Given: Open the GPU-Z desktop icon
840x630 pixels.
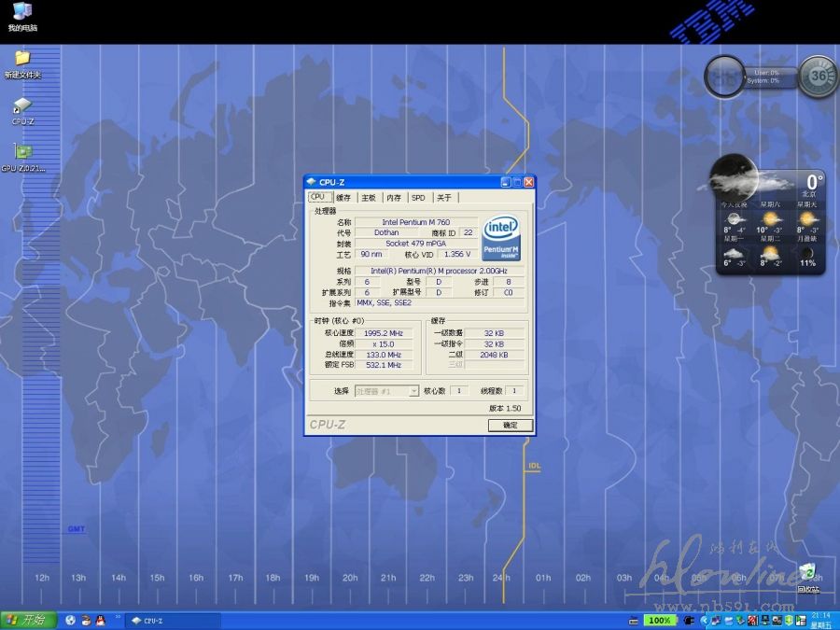Looking at the screenshot, I should click(x=22, y=154).
